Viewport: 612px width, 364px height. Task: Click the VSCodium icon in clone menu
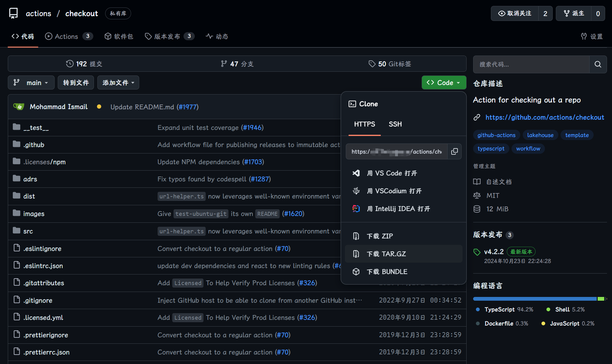point(356,191)
